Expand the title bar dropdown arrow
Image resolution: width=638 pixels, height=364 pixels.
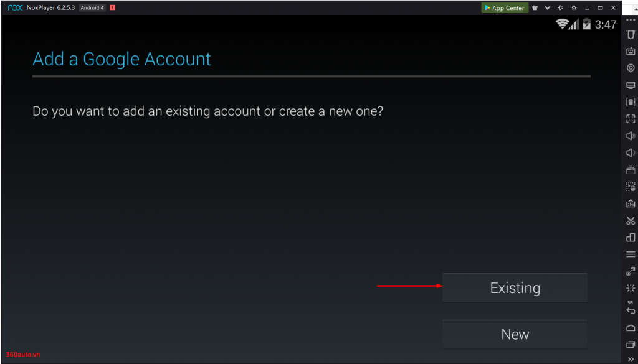pyautogui.click(x=548, y=7)
